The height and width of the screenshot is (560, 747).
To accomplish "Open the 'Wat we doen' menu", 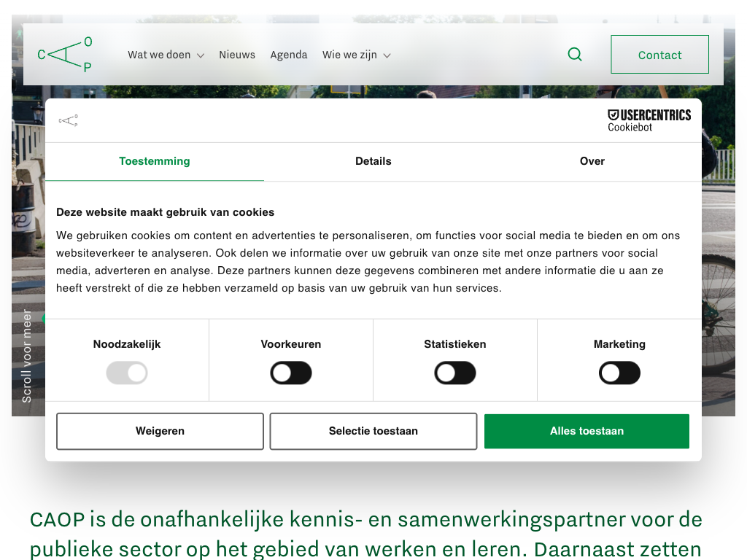I will pos(159,55).
